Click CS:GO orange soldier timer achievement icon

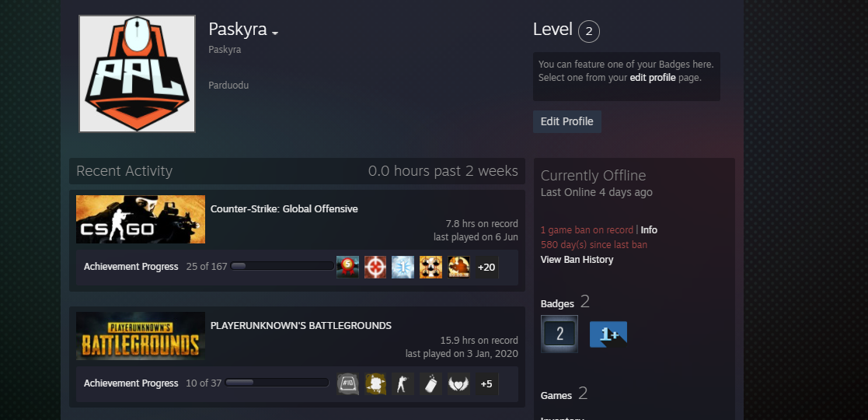458,267
